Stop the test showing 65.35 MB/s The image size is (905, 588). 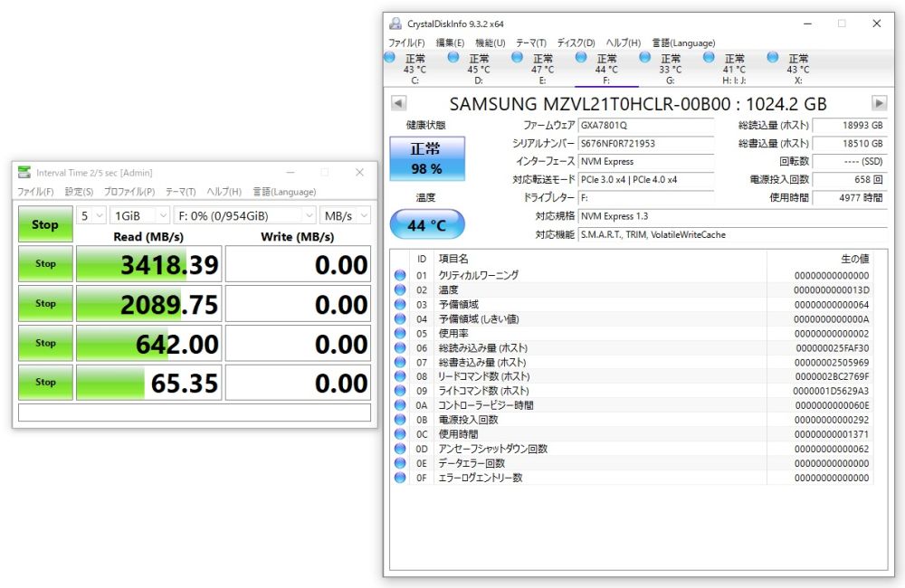45,382
